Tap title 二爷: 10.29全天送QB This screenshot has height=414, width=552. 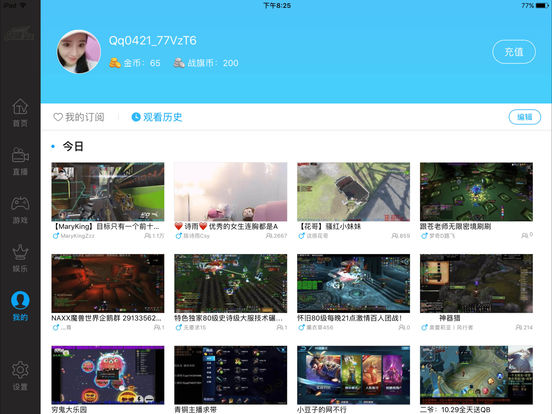click(x=455, y=410)
